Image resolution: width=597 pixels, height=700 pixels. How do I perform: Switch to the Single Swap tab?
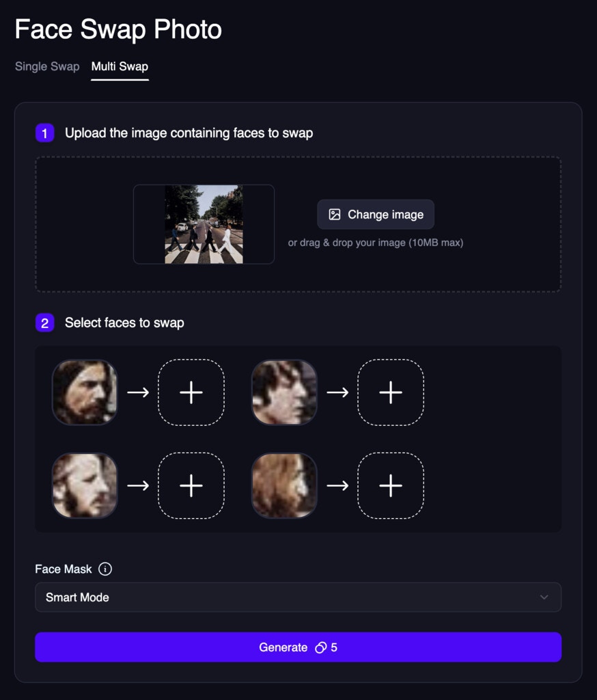tap(47, 66)
